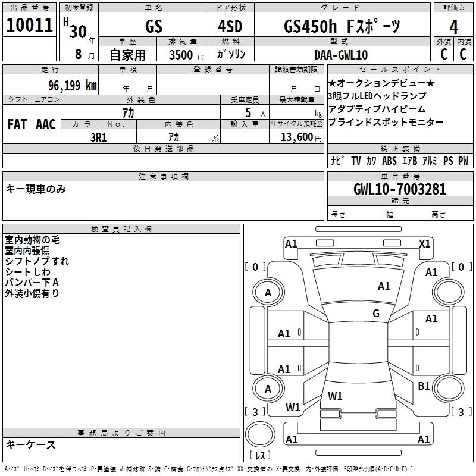Click chassis number GWL10-7003281
Screen dimensions: 476x476
coord(400,189)
